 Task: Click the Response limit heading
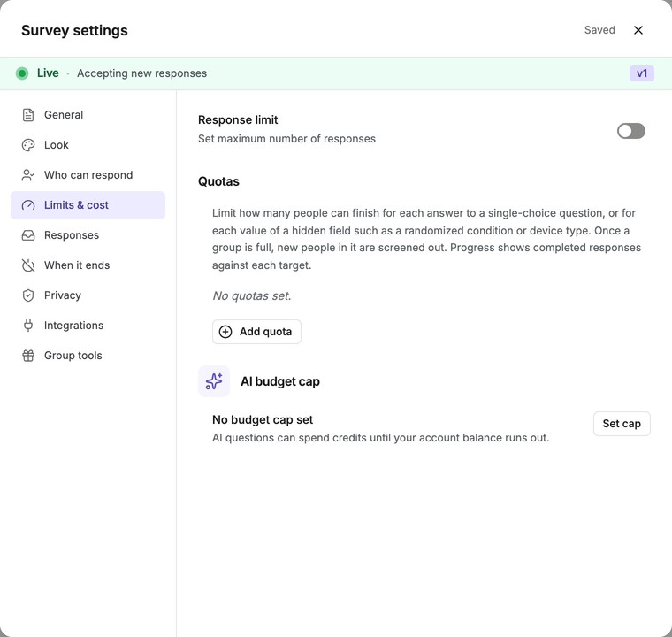pos(238,119)
